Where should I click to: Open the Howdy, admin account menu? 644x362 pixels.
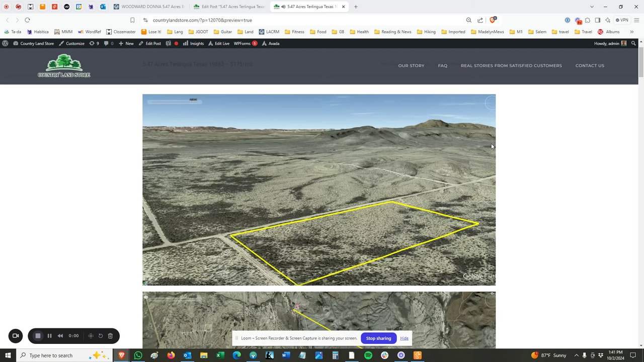coord(610,43)
